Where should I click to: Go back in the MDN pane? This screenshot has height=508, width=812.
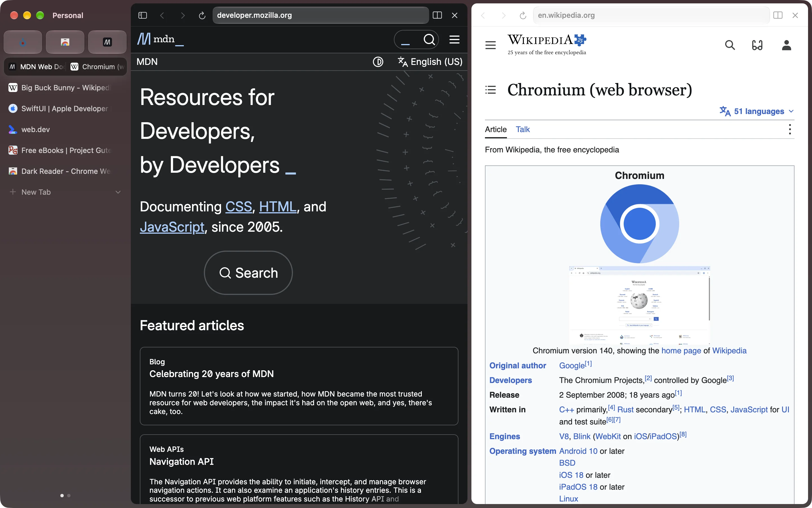pyautogui.click(x=162, y=16)
